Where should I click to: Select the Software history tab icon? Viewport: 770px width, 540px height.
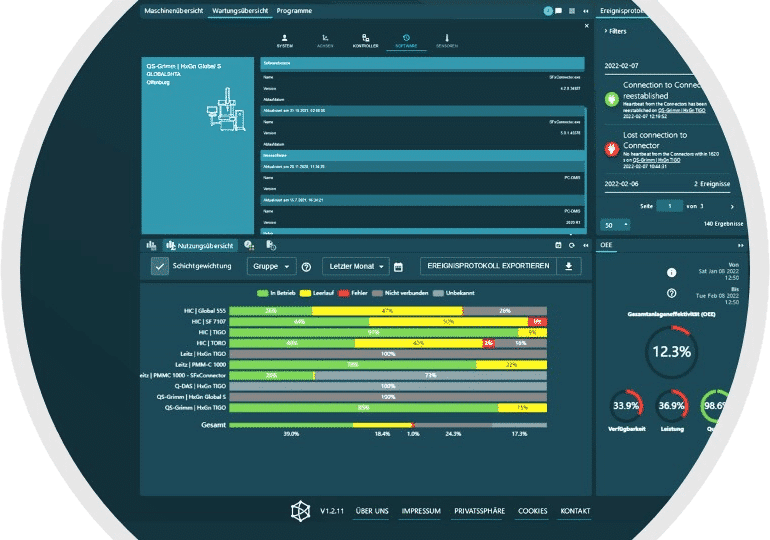pos(406,41)
